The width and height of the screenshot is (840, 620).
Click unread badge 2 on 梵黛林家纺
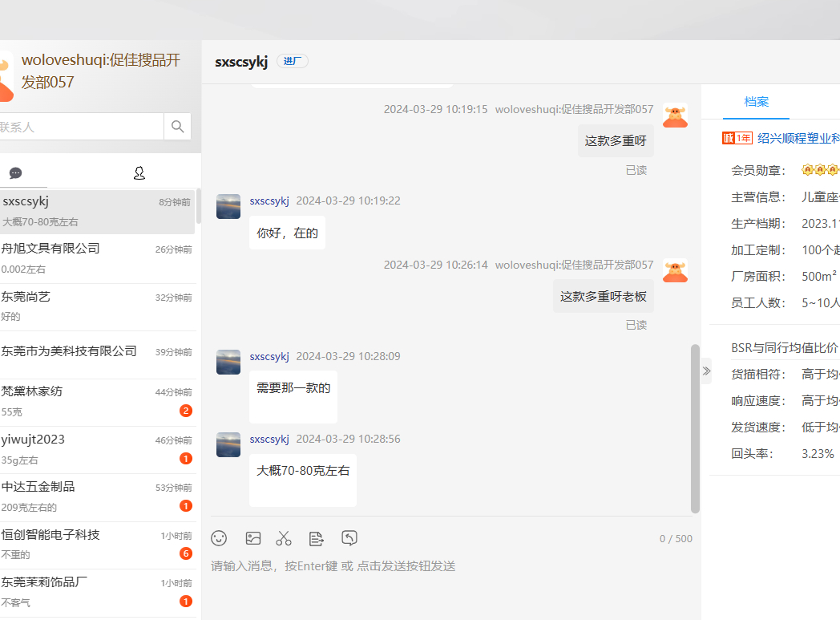click(186, 411)
